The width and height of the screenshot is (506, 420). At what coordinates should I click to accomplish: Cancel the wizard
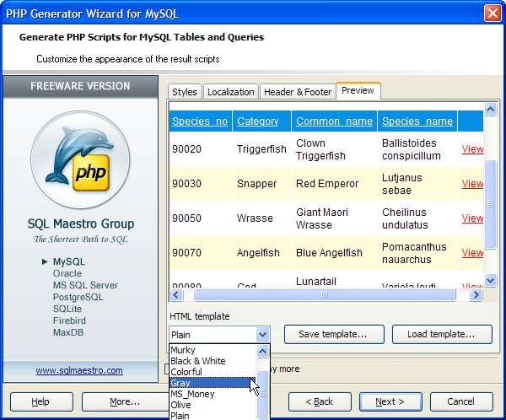point(461,401)
